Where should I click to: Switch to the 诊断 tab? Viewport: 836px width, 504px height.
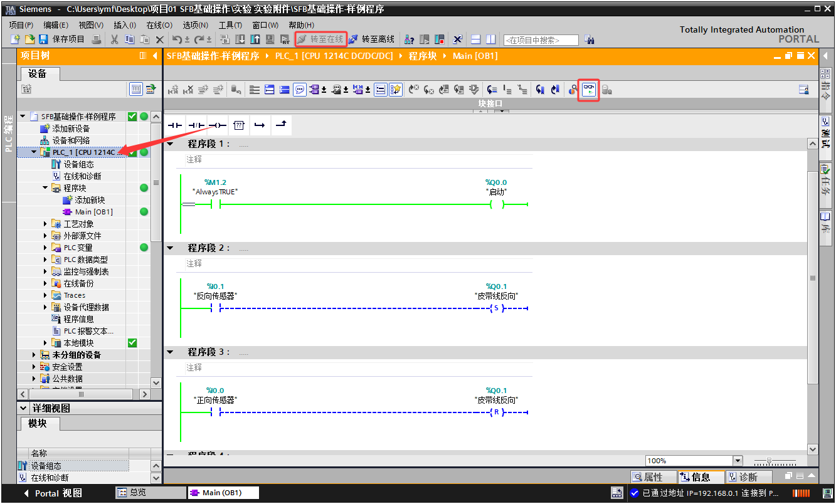coord(748,477)
